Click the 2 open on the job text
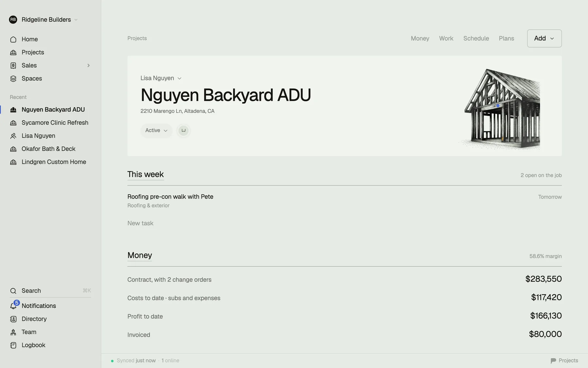 [x=541, y=175]
